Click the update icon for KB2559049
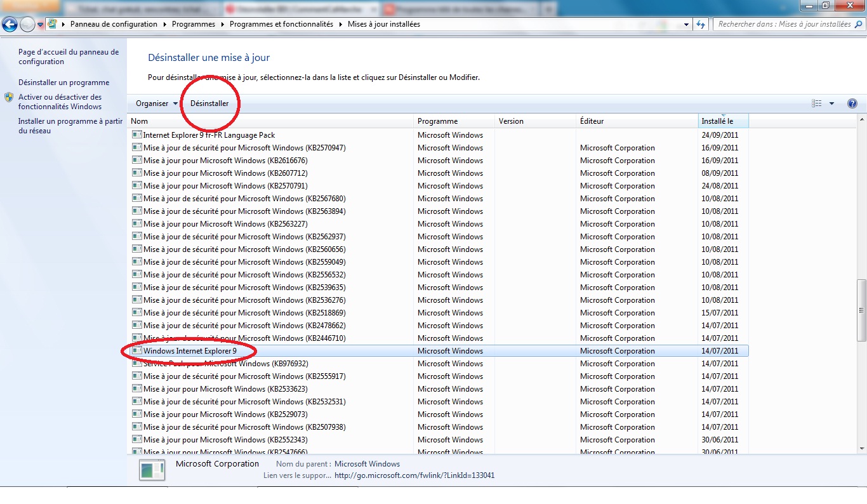This screenshot has height=504, width=867. coord(137,262)
